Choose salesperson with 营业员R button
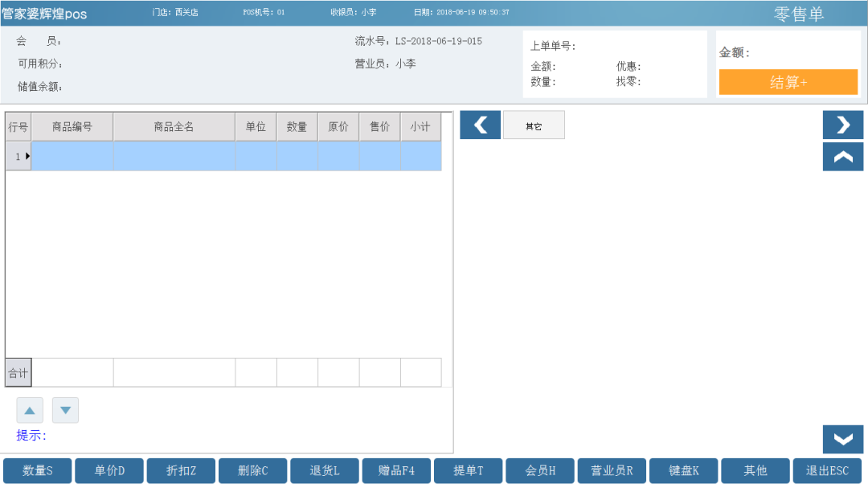 [x=612, y=471]
